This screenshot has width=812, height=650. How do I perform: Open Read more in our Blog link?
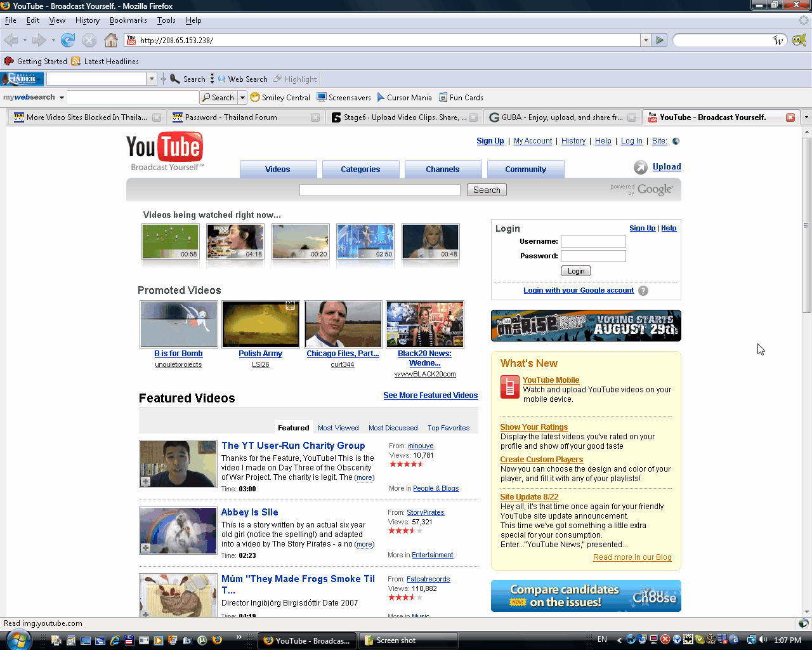[x=632, y=557]
